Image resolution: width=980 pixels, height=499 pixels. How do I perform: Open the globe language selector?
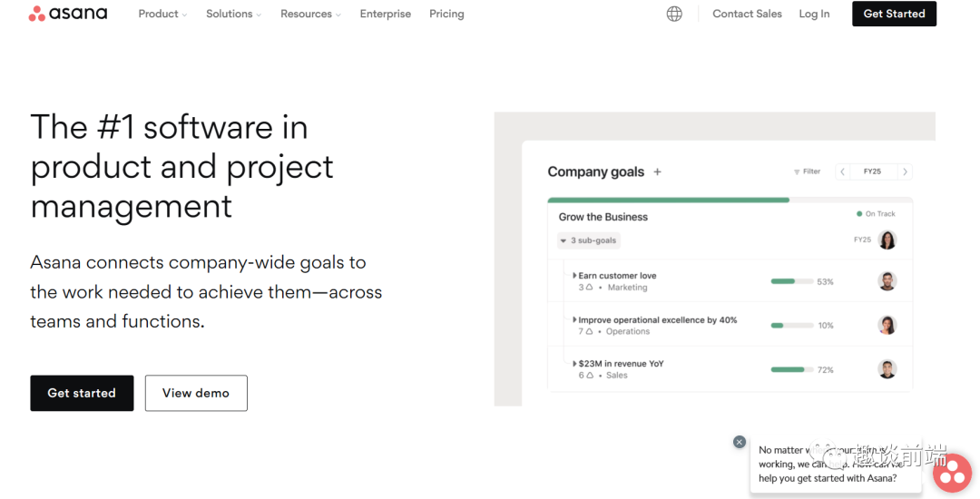pyautogui.click(x=674, y=14)
